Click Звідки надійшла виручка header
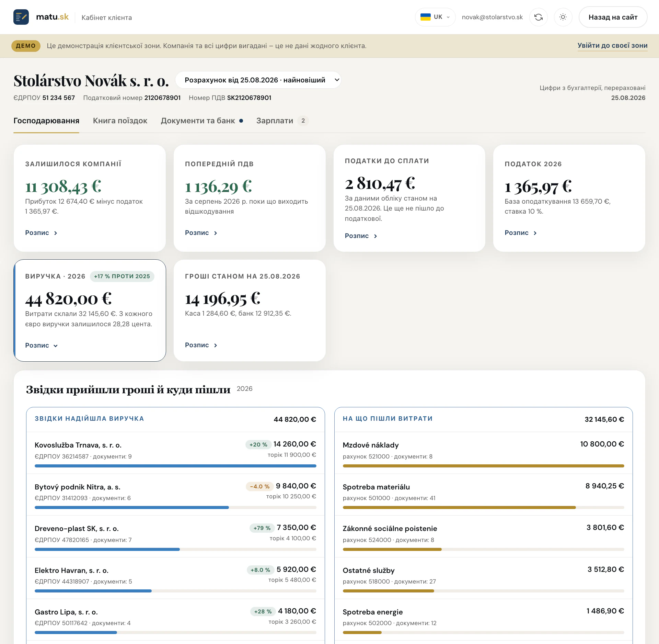 coord(89,419)
